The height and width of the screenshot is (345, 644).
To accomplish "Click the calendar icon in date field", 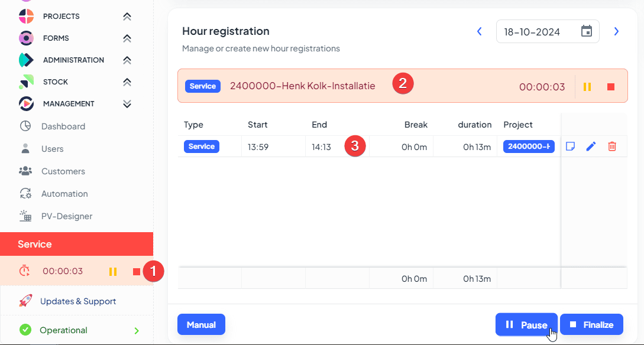I will [x=587, y=31].
